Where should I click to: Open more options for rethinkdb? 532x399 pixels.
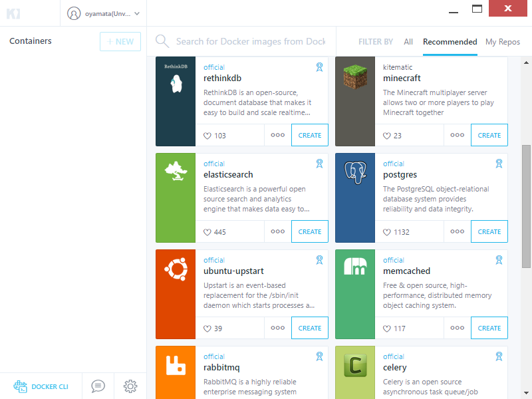tap(277, 135)
